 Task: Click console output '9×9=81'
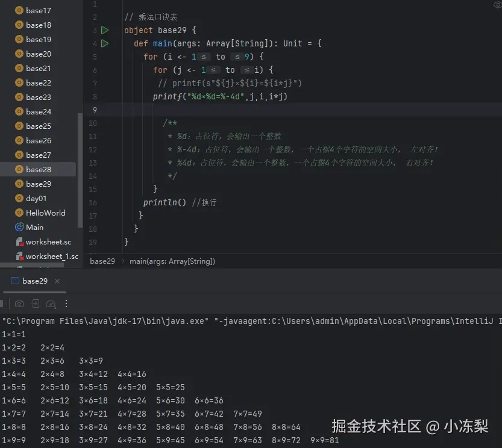(325, 440)
